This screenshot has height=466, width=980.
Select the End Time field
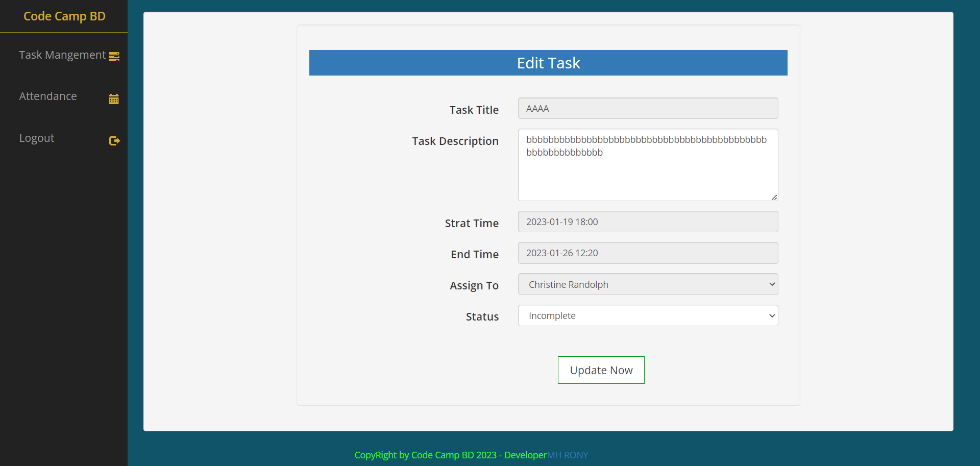[x=647, y=253]
